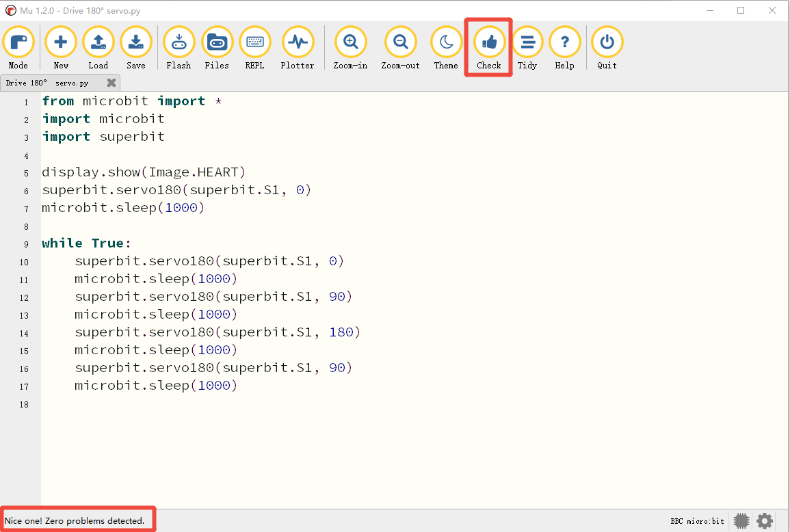
Task: Click the 'import superbit' line
Action: coord(103,137)
